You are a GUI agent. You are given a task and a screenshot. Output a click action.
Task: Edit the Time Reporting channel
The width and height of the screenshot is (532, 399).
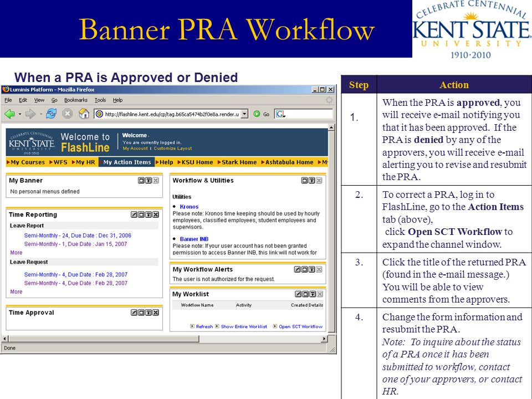pos(134,214)
